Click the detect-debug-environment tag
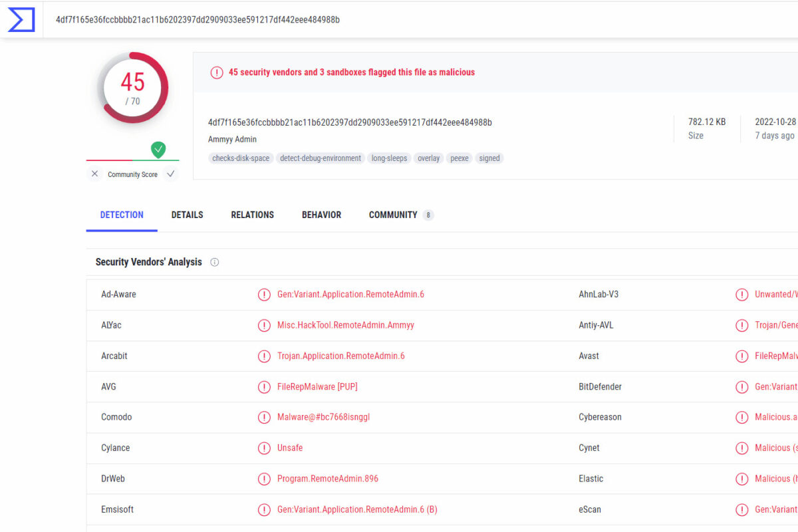The image size is (798, 532). click(321, 158)
